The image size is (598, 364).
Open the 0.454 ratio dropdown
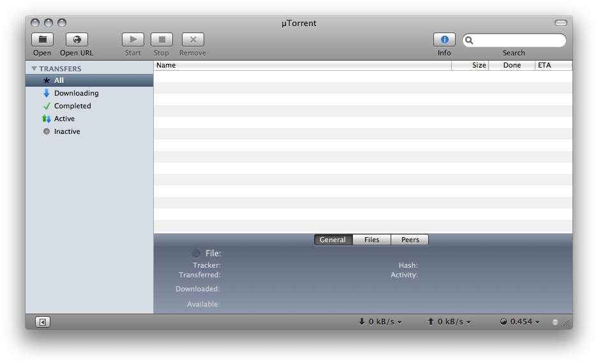(520, 322)
